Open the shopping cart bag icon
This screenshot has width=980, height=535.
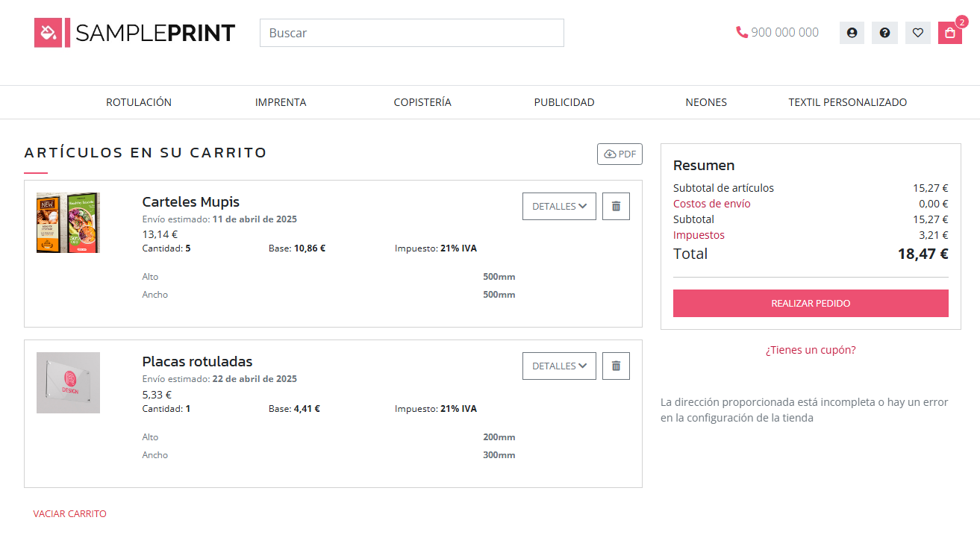(949, 33)
